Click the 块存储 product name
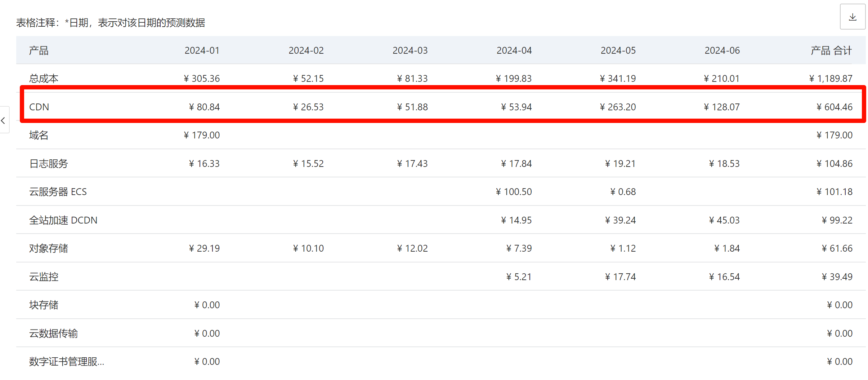The width and height of the screenshot is (868, 380). (44, 305)
